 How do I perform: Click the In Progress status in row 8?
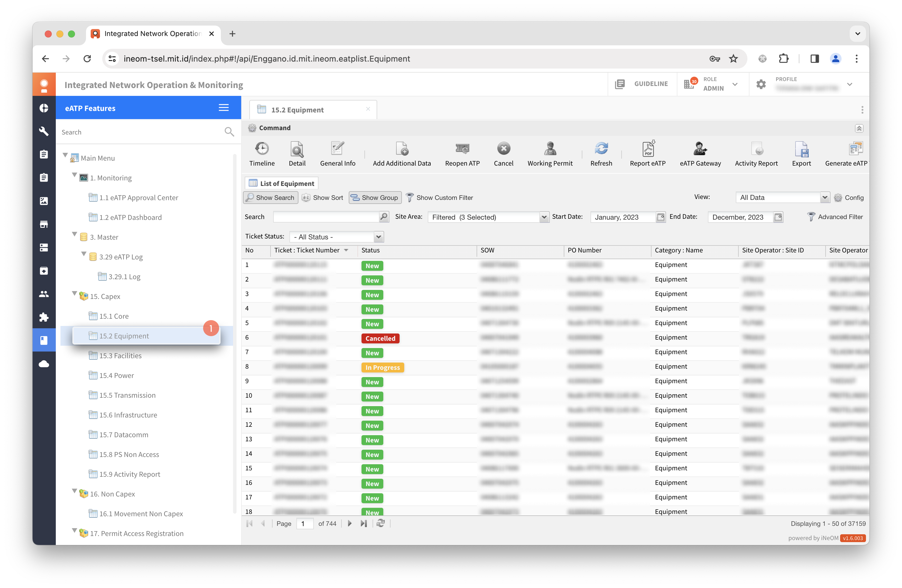(x=382, y=367)
